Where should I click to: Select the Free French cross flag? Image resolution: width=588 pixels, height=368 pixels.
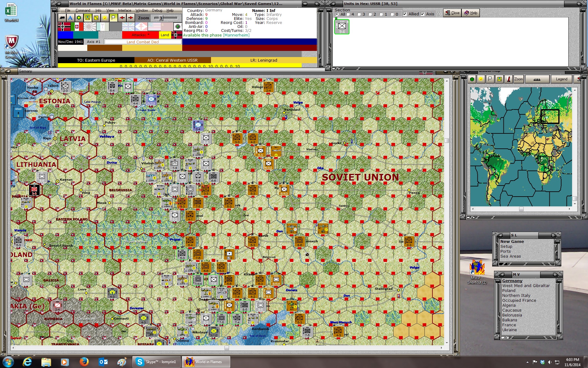(x=141, y=27)
